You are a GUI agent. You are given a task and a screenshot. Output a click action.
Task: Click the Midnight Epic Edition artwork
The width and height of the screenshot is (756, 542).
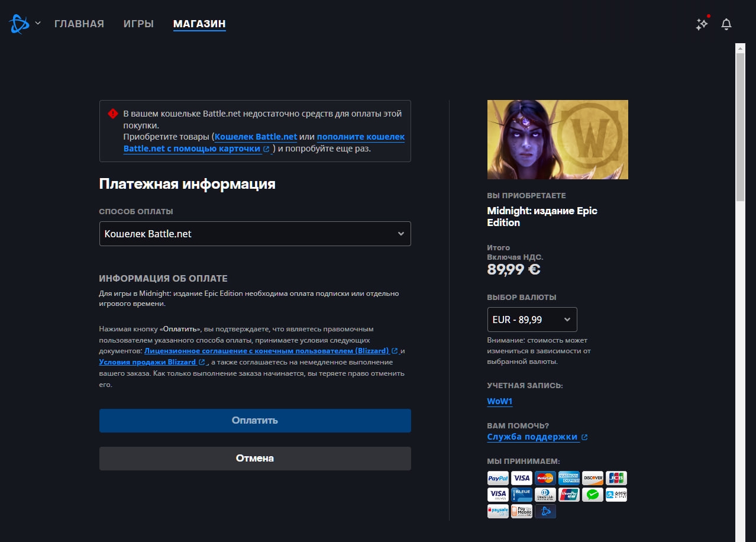[x=558, y=140]
